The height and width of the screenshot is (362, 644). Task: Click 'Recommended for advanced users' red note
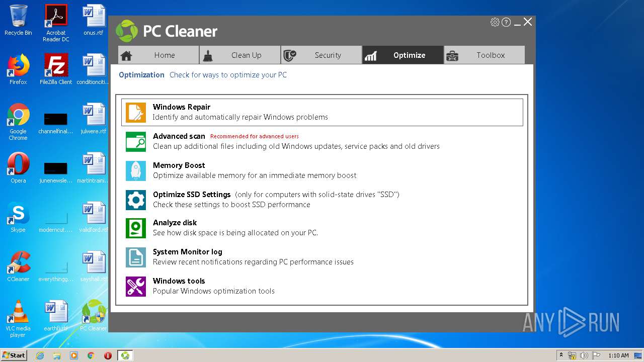(x=255, y=136)
